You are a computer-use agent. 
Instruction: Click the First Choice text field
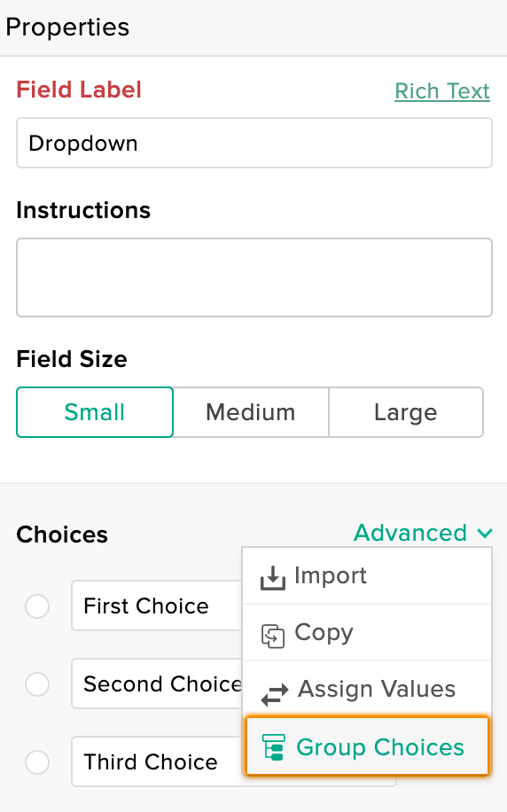[157, 605]
